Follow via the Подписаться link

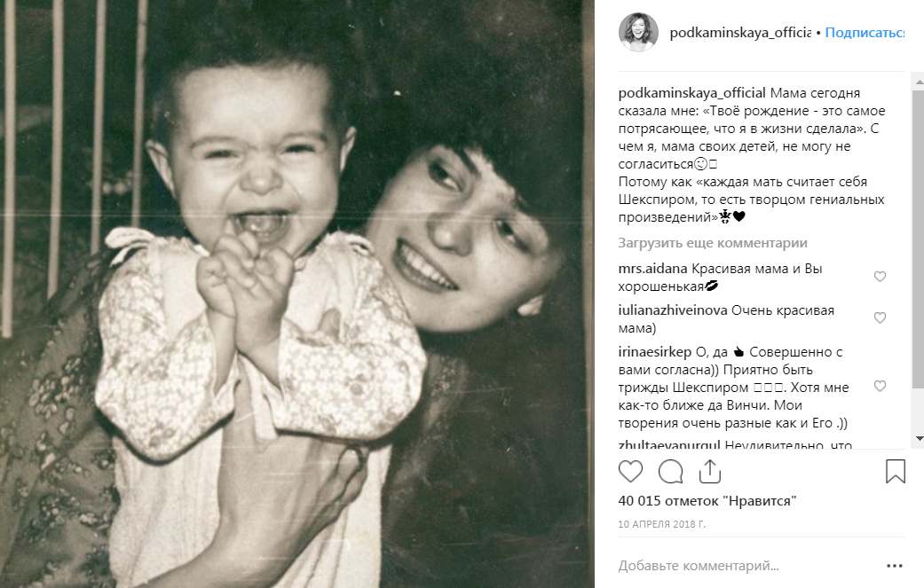click(865, 33)
